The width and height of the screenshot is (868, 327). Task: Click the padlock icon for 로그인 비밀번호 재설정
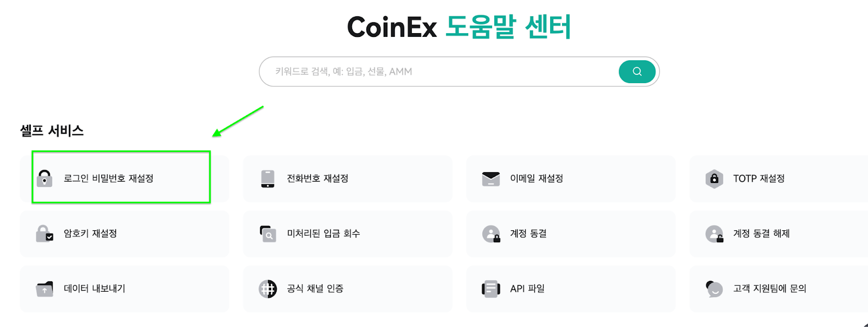tap(44, 178)
